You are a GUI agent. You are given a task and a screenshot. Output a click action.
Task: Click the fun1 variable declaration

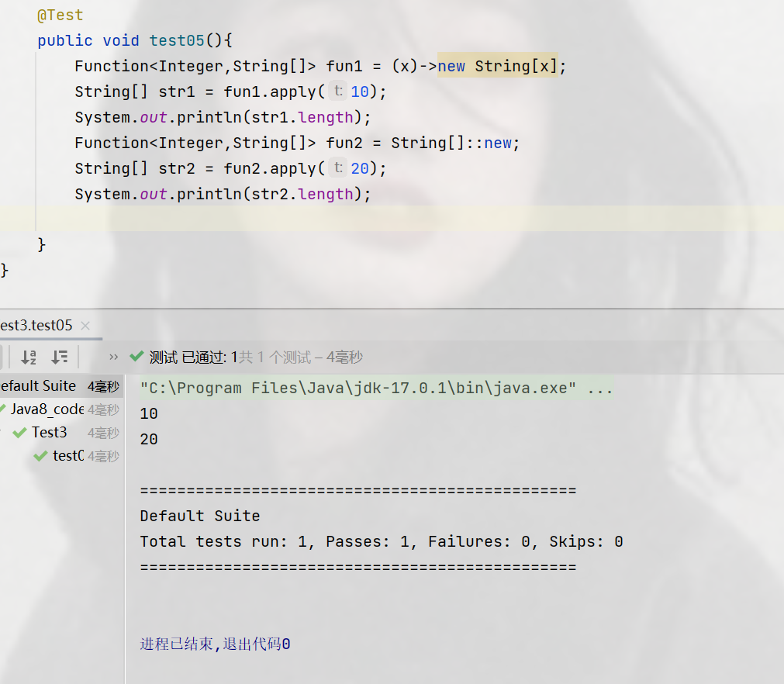[344, 66]
